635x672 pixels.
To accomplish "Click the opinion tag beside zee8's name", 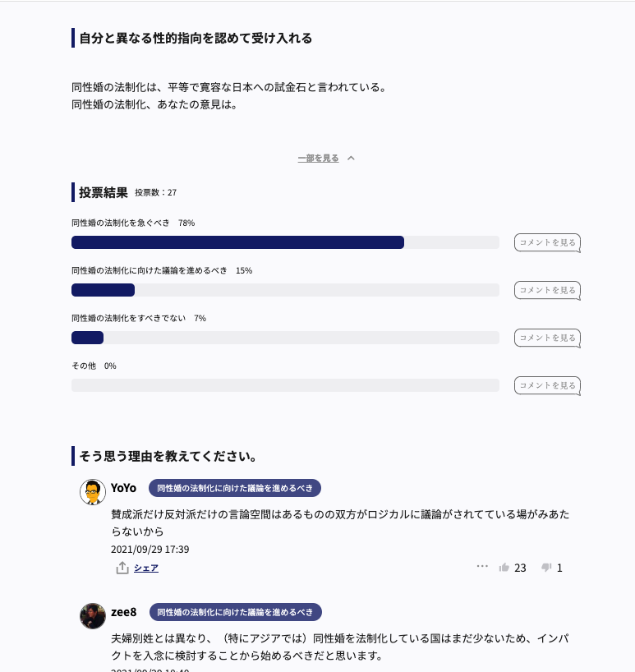I will [235, 612].
